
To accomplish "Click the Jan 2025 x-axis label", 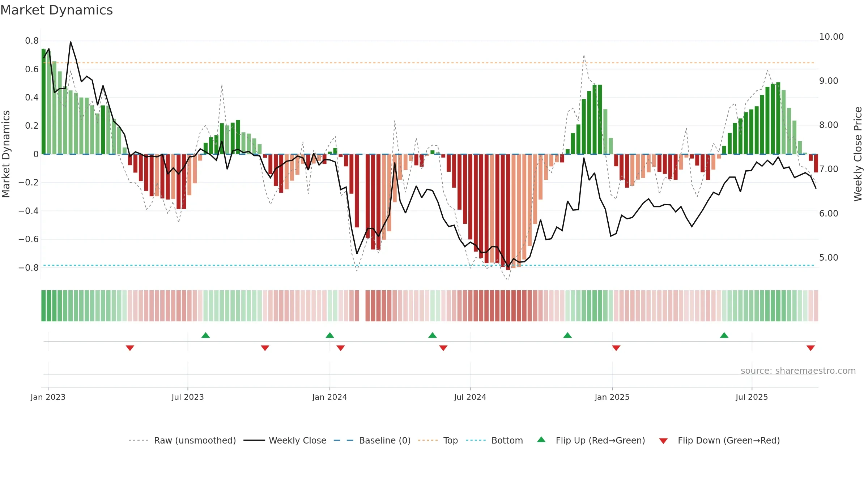I will (612, 397).
